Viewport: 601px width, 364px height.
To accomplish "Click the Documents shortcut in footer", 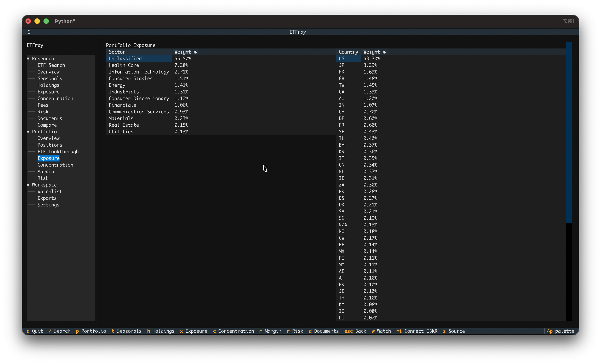I will point(324,331).
